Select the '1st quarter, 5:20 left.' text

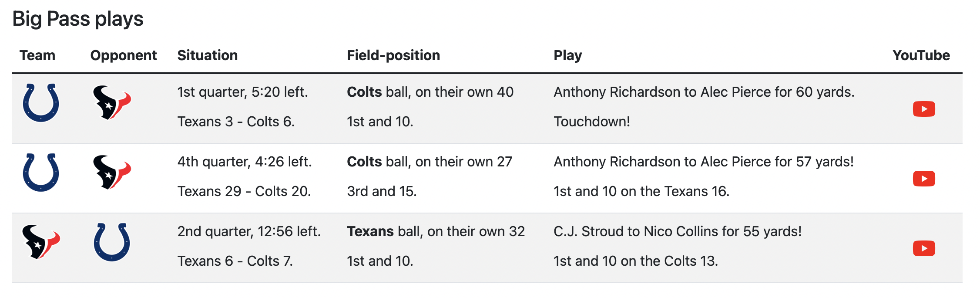(242, 92)
